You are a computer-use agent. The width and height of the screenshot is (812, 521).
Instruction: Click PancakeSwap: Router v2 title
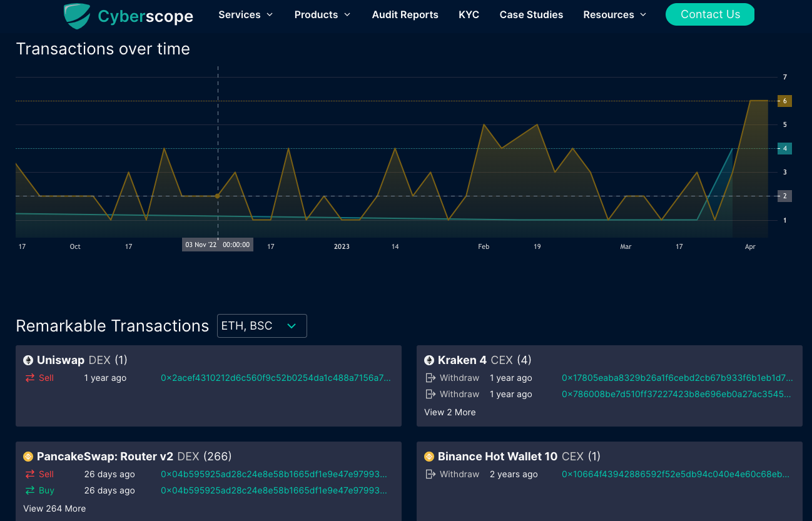105,457
